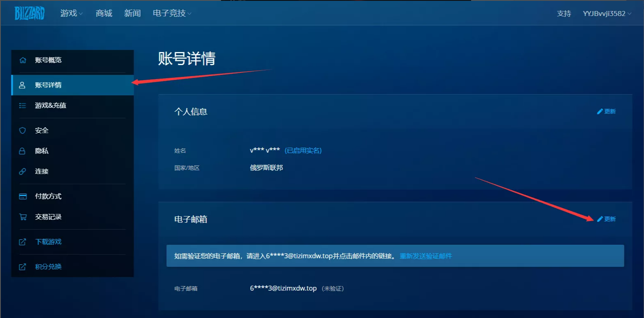Open 商城 in the top navigation
The width and height of the screenshot is (644, 318).
[104, 14]
